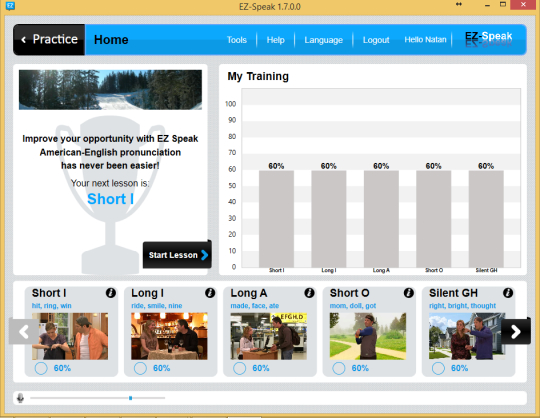Image resolution: width=540 pixels, height=418 pixels.
Task: Click the Silent GH bar in chart
Action: point(486,219)
